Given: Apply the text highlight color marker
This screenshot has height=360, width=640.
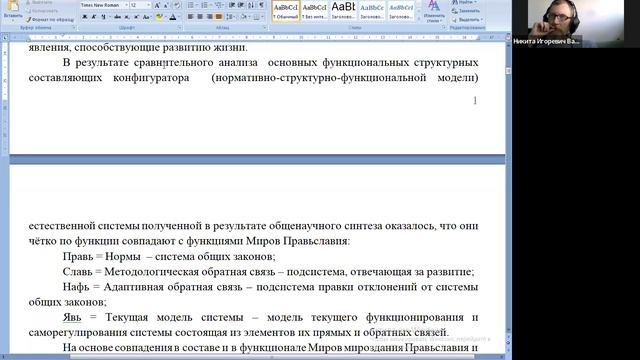Looking at the screenshot, I should pos(159,17).
